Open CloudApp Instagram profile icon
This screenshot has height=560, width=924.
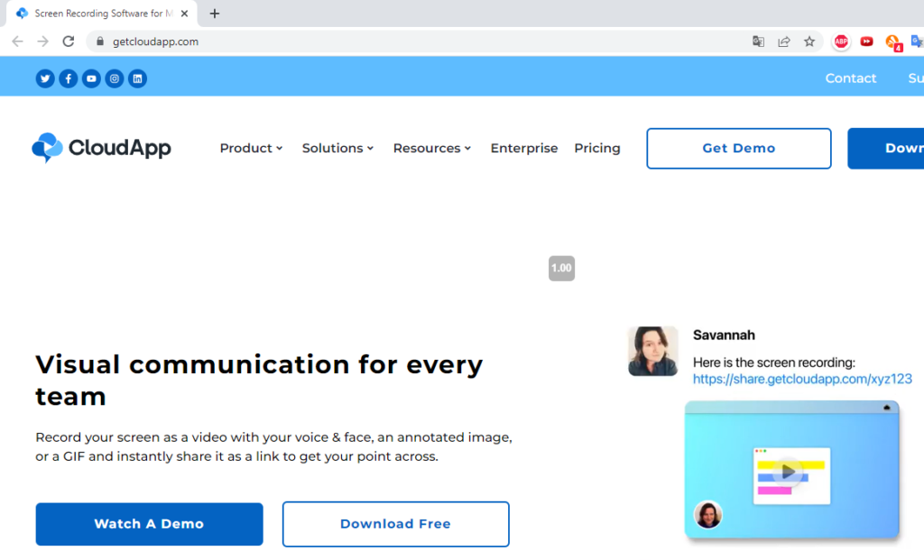pyautogui.click(x=115, y=78)
